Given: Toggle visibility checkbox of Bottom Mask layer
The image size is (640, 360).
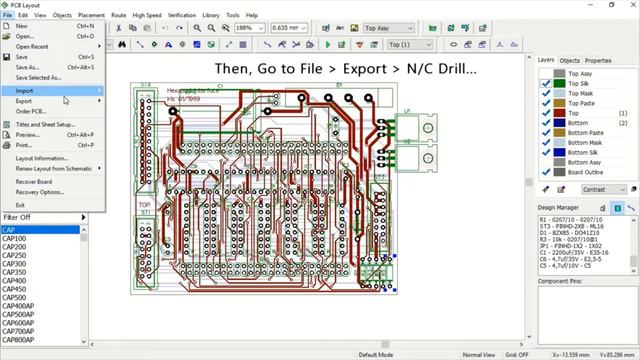Looking at the screenshot, I should click(x=546, y=142).
